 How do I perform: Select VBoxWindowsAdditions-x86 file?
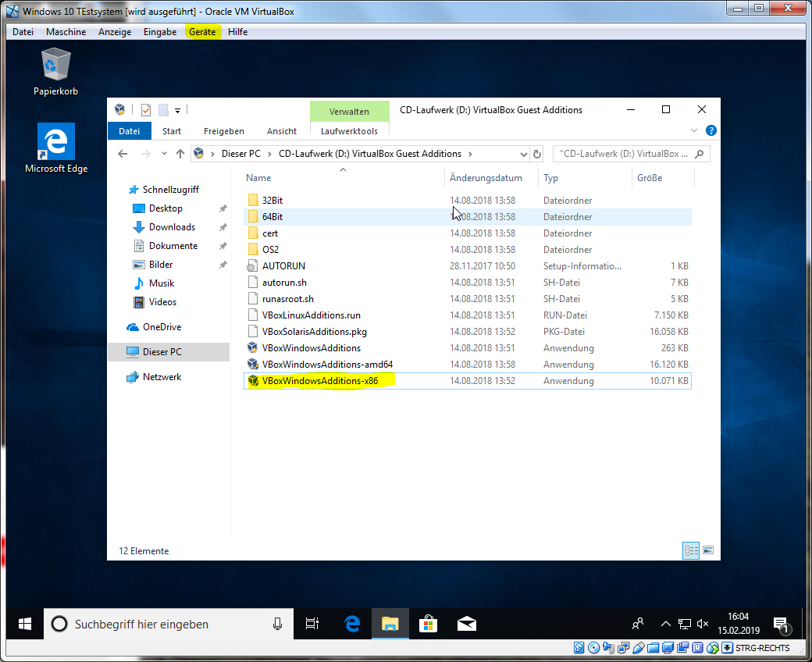tap(320, 381)
